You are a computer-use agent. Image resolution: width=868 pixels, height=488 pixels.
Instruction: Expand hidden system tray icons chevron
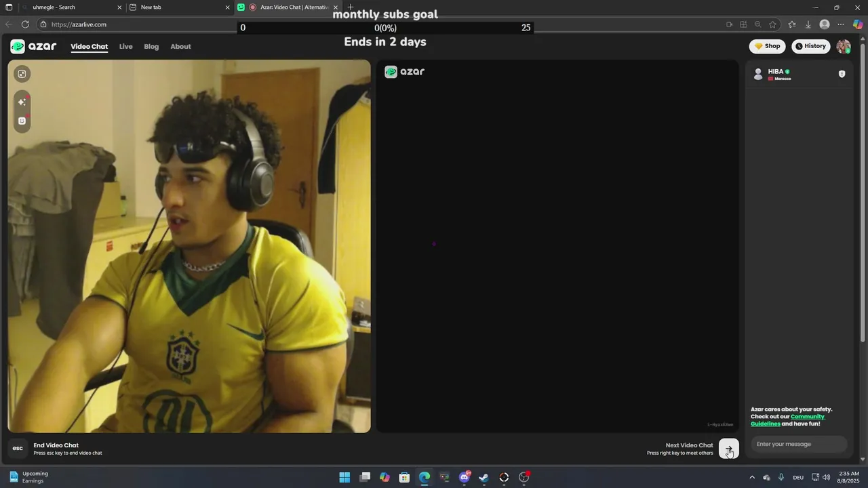click(751, 477)
